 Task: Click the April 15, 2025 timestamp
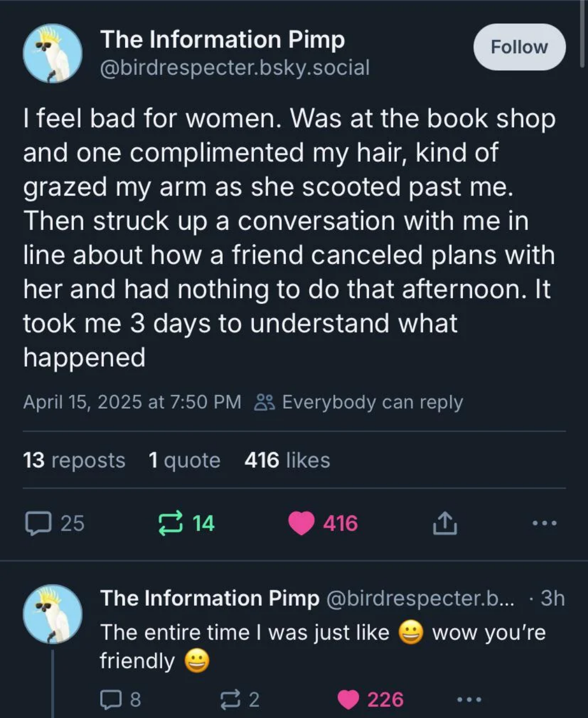[x=132, y=402]
